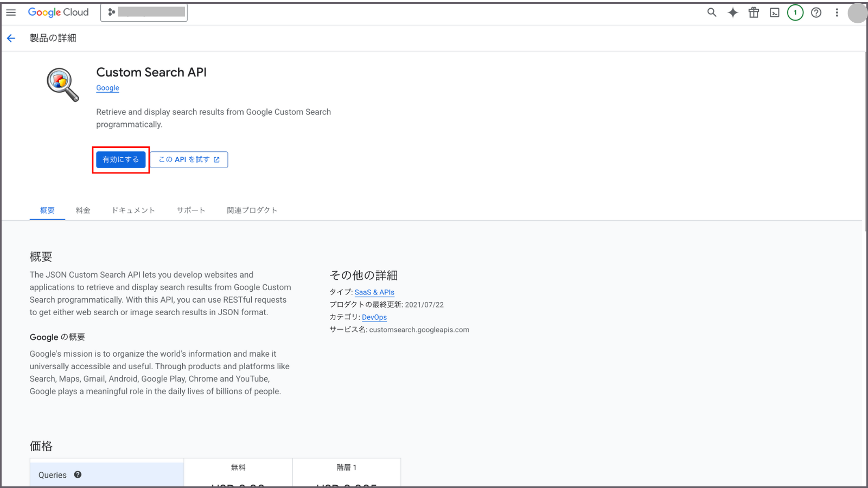868x488 pixels.
Task: Click the その他の詳細 heading
Action: pos(363,275)
